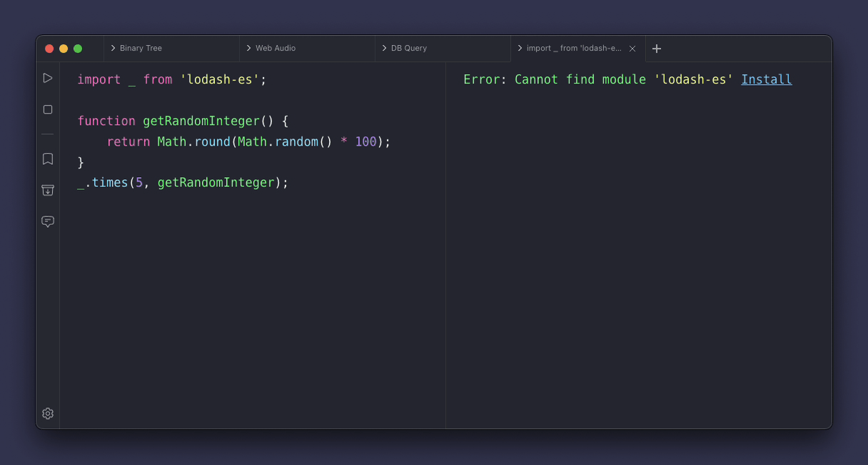Stop execution with the square icon
Screen dimensions: 868x465
point(48,109)
